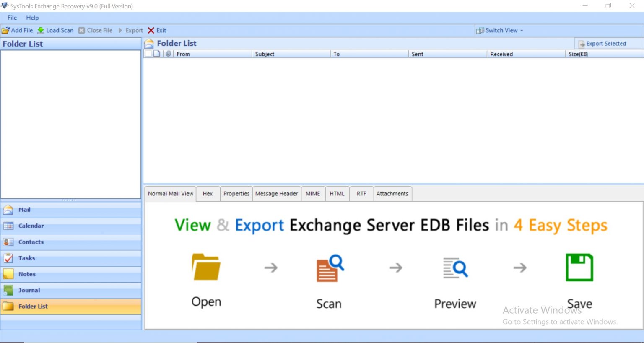Click the Add File toolbar icon
The image size is (644, 343).
click(6, 31)
